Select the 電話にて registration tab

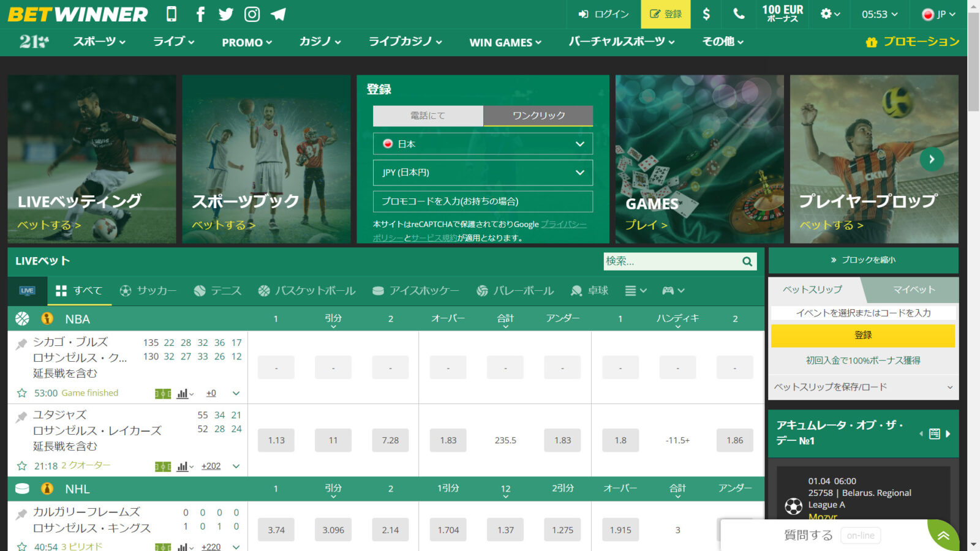[428, 116]
